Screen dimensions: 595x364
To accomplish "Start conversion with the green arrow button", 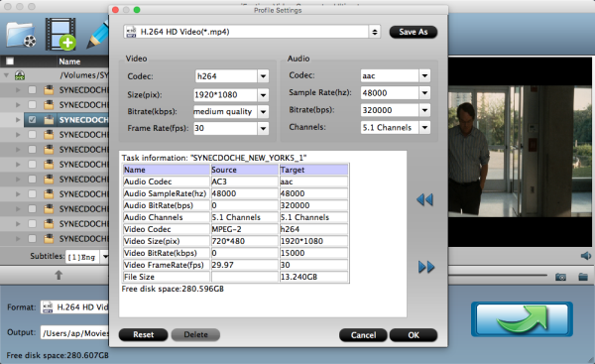I will pyautogui.click(x=522, y=319).
